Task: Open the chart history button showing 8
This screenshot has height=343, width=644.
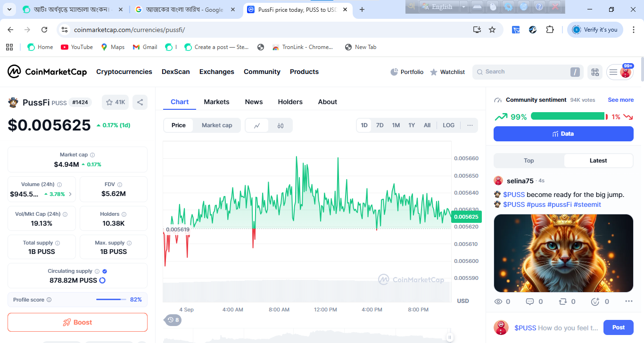Action: pos(173,320)
